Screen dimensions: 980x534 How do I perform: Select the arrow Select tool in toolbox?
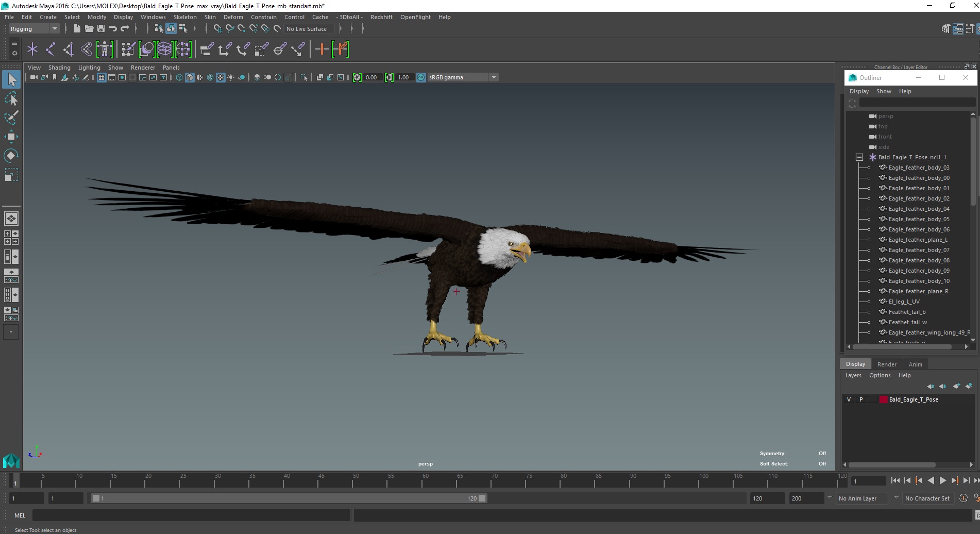(x=11, y=79)
